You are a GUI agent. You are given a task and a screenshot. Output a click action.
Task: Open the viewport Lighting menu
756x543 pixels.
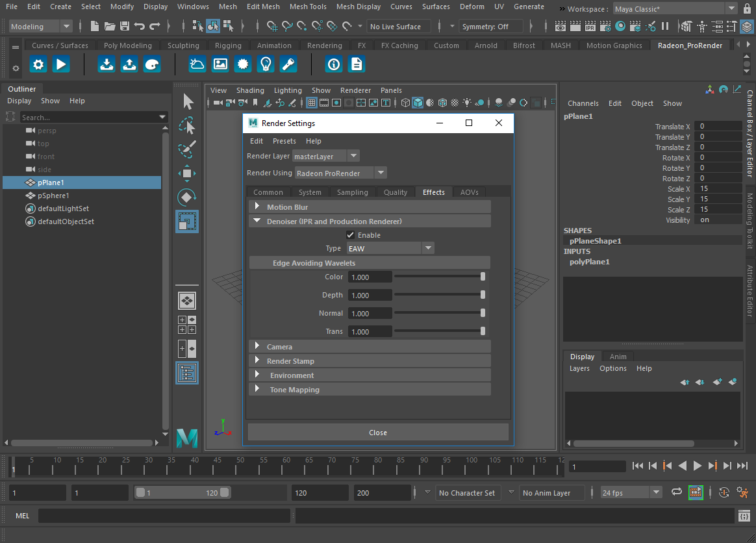(x=288, y=90)
